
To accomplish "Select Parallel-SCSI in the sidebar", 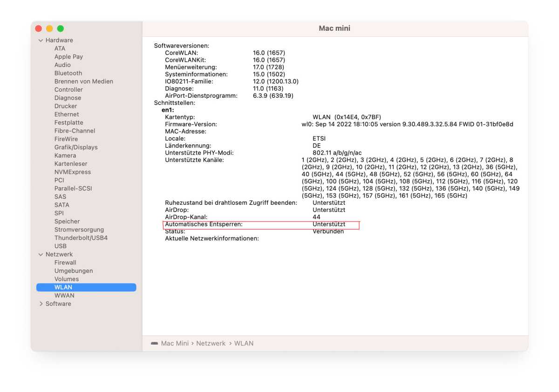I will click(73, 189).
